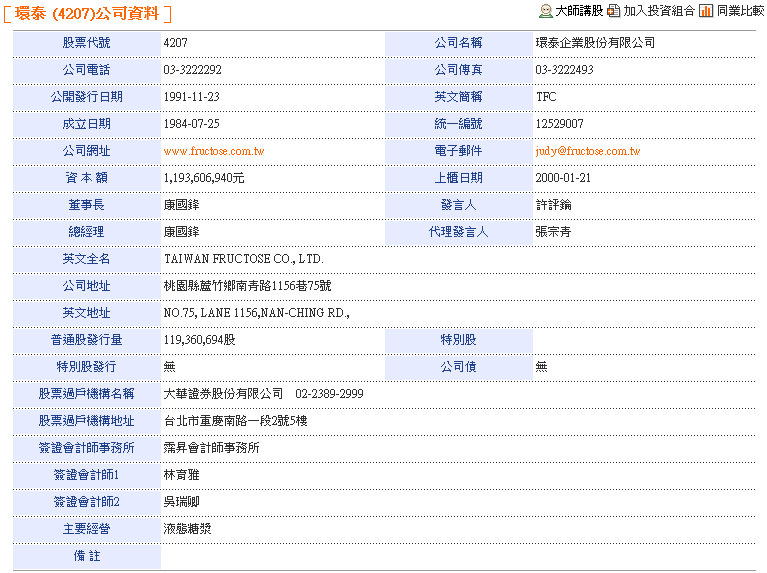Viewport: 767px width, 573px height.
Task: Click the 上櫃日期 label cell
Action: click(458, 178)
